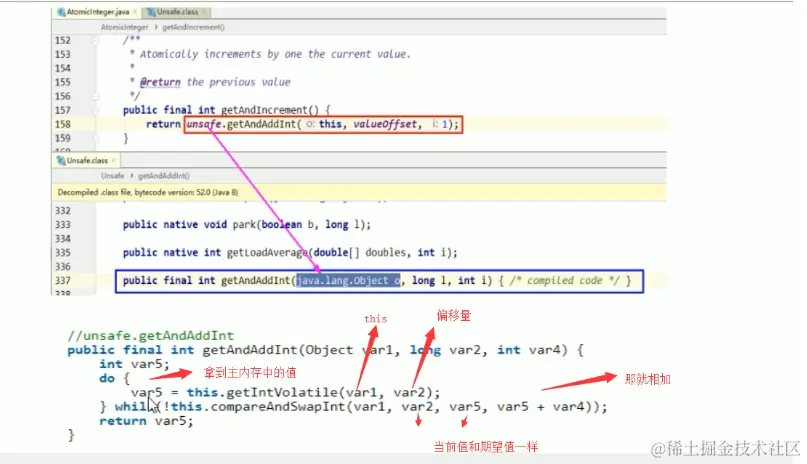Click the AtomicInteger.java file icon
Viewport: 807px width, 464px height.
[x=61, y=12]
